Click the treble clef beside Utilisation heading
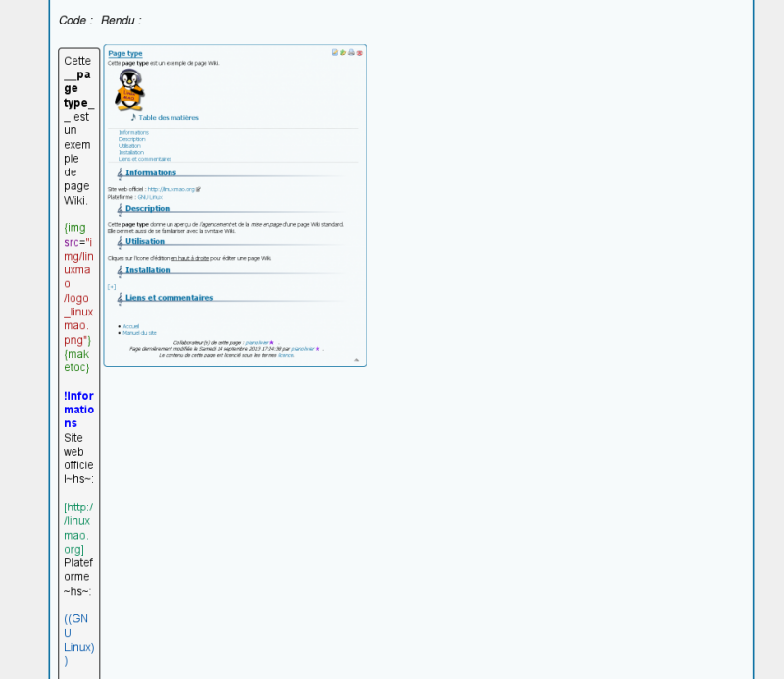The height and width of the screenshot is (679, 784). 120,242
